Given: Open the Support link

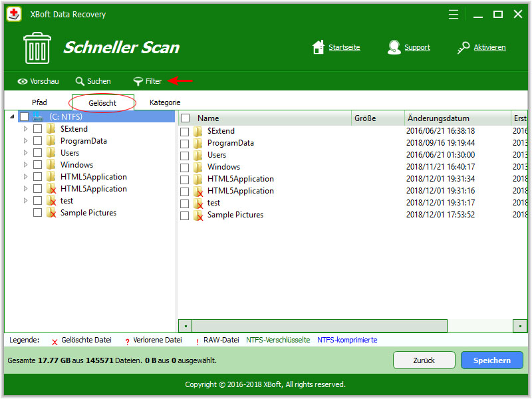Looking at the screenshot, I should 417,47.
